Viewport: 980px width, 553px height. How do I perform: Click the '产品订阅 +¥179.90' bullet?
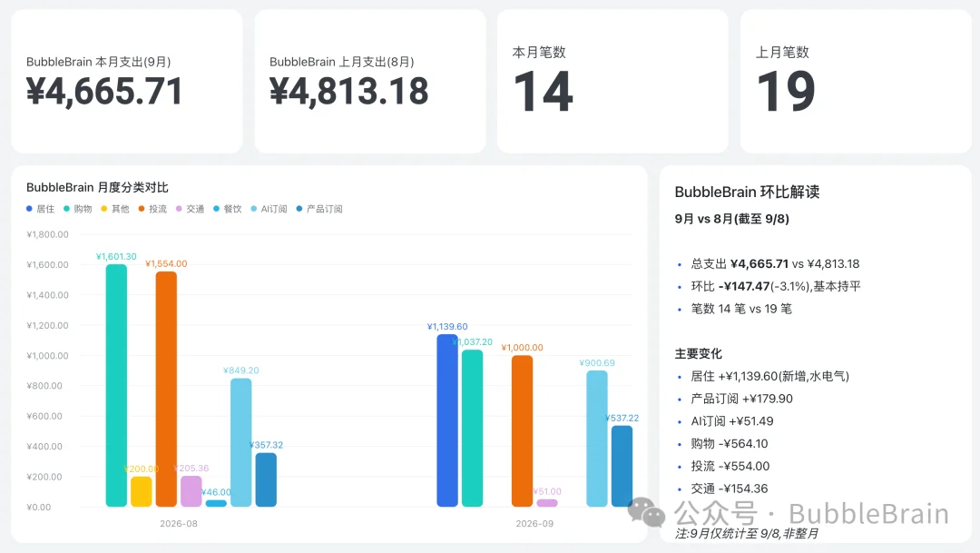pos(742,400)
